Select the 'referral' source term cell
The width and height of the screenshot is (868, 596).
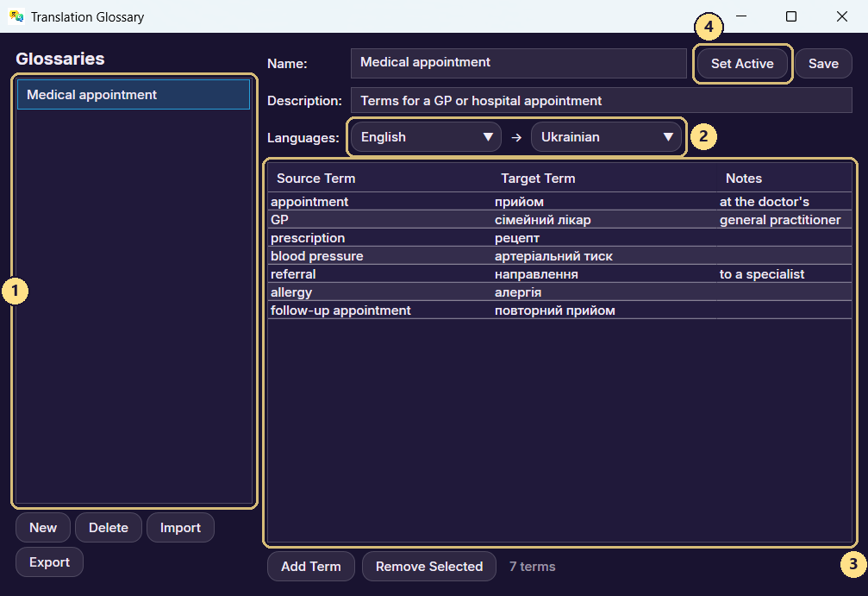coord(380,274)
